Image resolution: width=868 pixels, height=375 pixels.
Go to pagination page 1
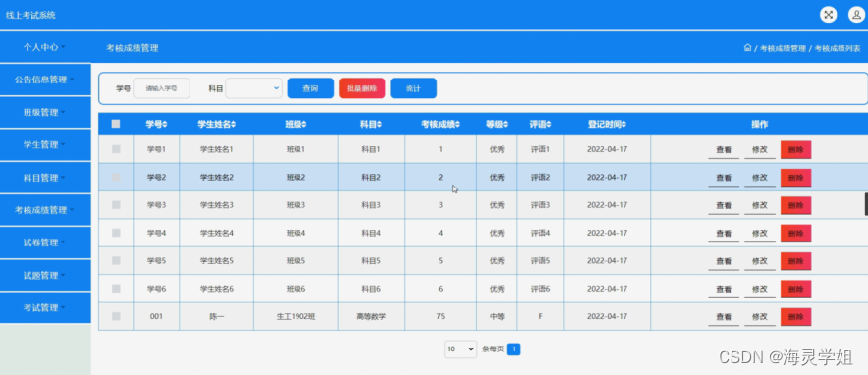(x=514, y=349)
